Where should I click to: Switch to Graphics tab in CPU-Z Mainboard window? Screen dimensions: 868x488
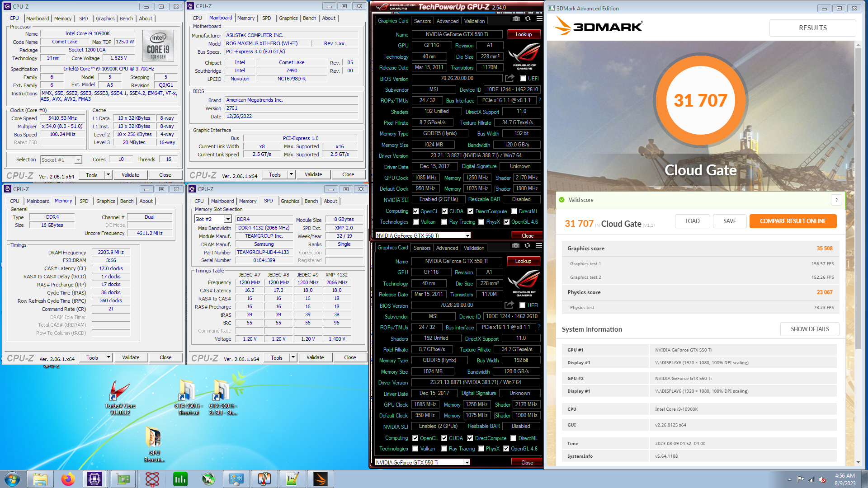(288, 18)
